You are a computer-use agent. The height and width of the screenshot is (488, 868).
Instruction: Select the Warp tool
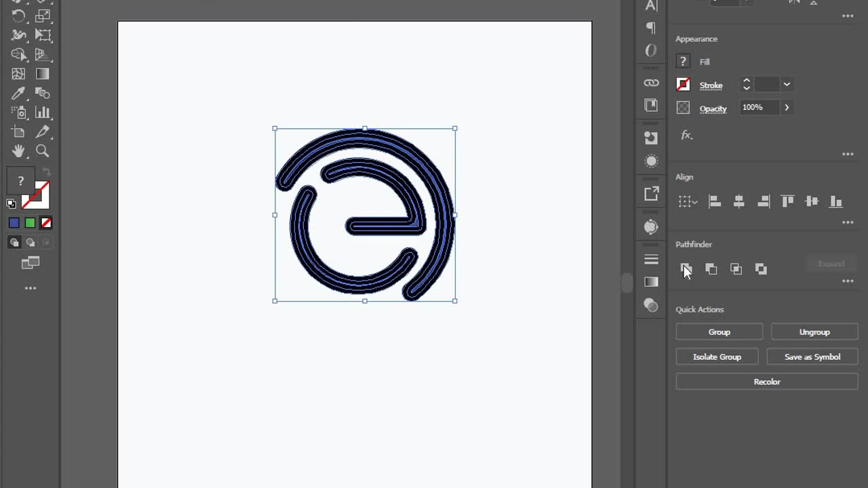(x=18, y=35)
